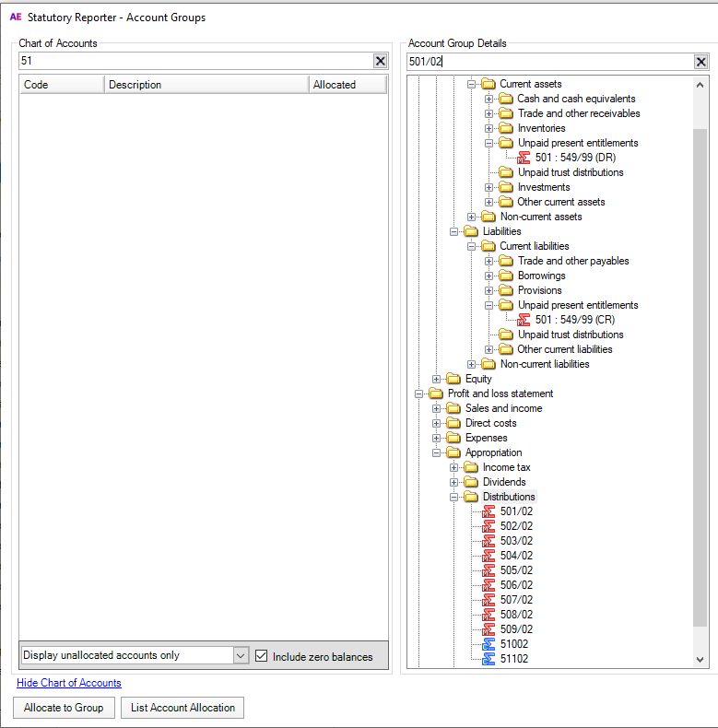Expand the Equity tree node
The image size is (718, 728).
(437, 379)
